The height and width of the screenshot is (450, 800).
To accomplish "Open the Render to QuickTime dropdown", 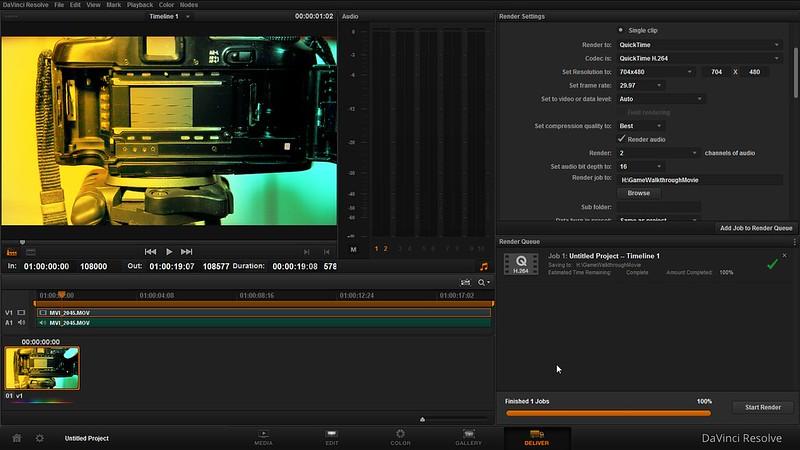I will 698,45.
